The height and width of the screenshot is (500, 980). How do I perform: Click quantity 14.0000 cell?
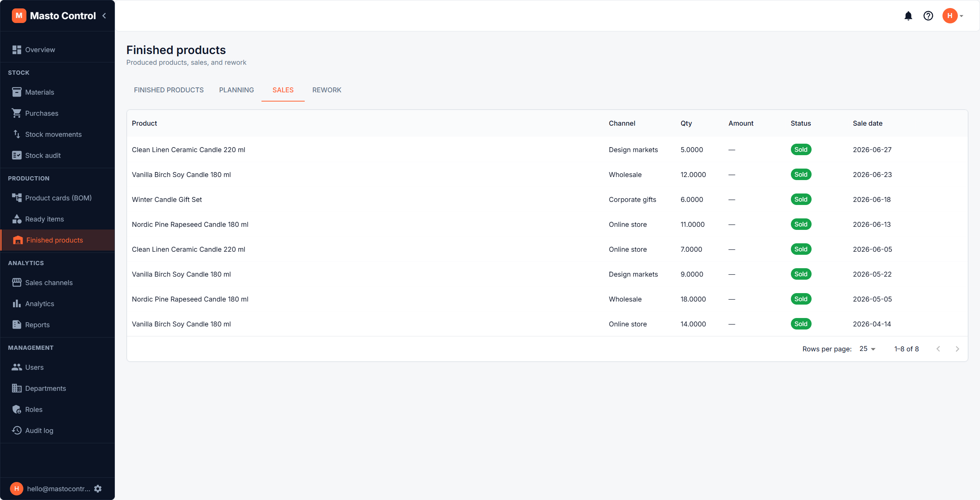[693, 324]
